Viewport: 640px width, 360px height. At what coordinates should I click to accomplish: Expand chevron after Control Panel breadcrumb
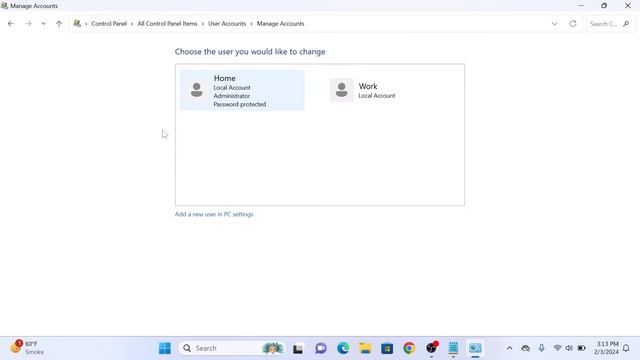tap(132, 24)
